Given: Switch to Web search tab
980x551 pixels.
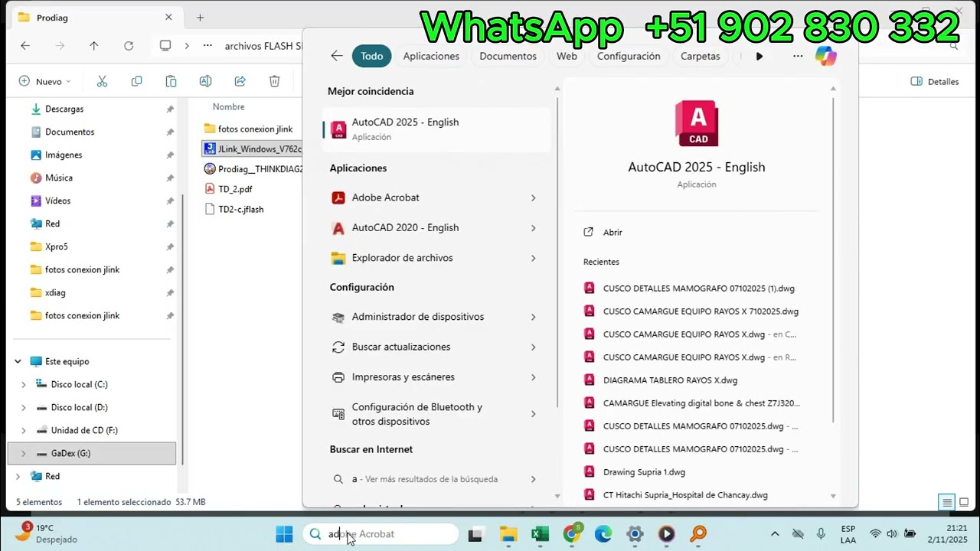Looking at the screenshot, I should [567, 56].
